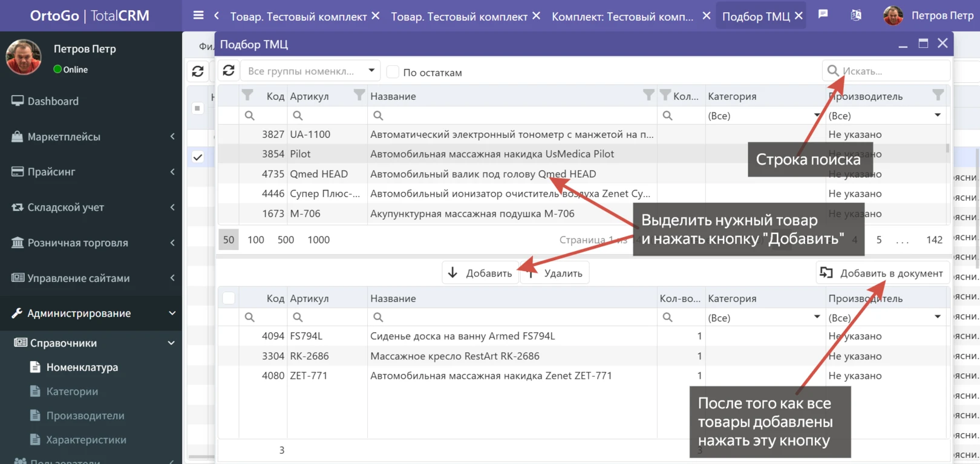
Task: Switch to Комплект: Тестовый комп... tab
Action: (622, 16)
